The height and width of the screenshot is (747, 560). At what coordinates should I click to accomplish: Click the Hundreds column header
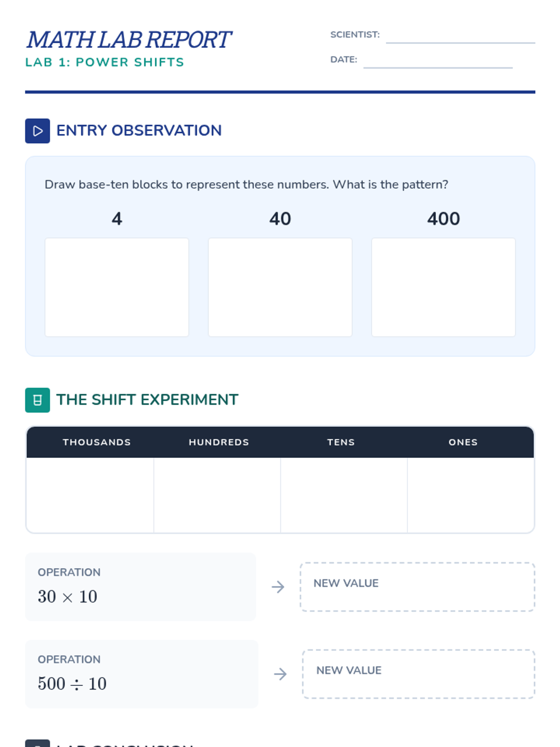pos(219,442)
